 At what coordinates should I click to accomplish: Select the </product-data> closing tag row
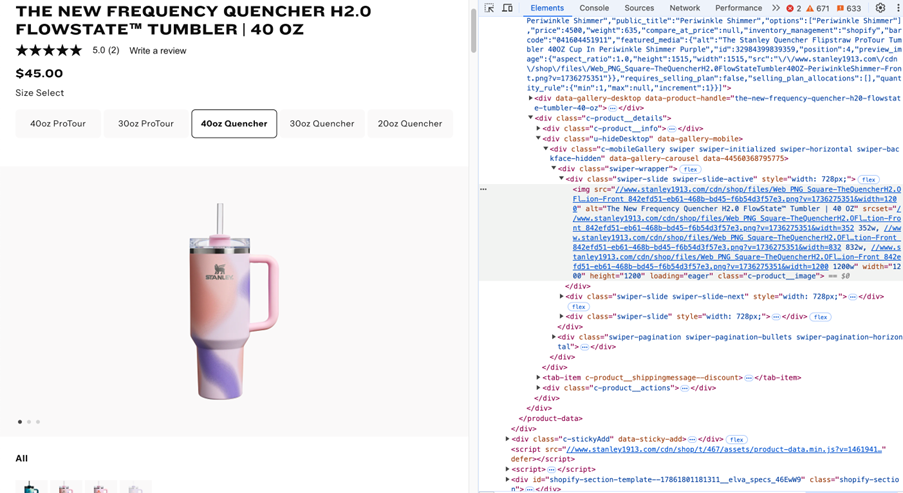[551, 419]
